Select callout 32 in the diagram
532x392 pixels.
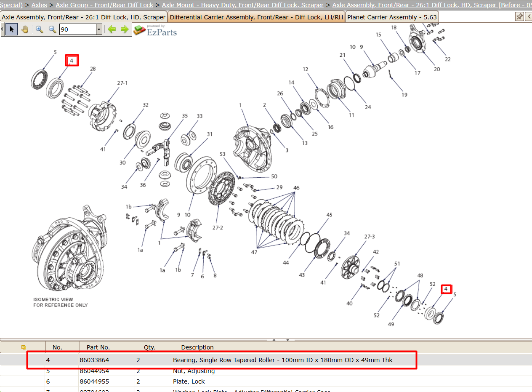click(146, 105)
